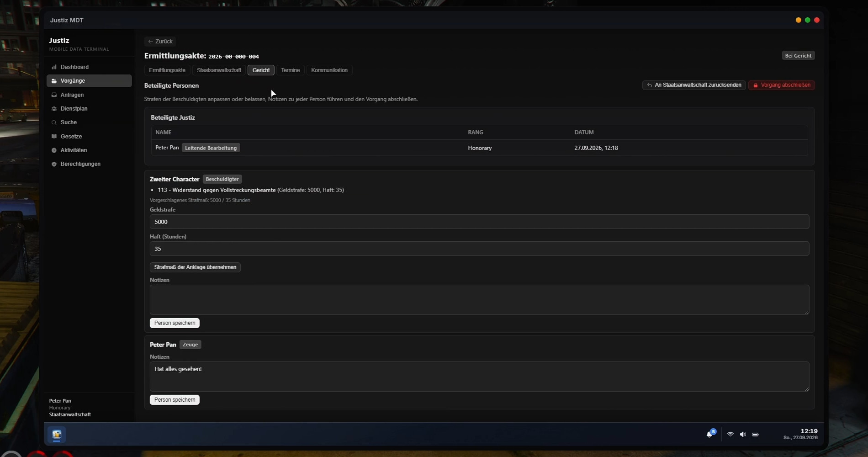
Task: Click the Leitende Bearbeitung badge
Action: click(x=211, y=148)
